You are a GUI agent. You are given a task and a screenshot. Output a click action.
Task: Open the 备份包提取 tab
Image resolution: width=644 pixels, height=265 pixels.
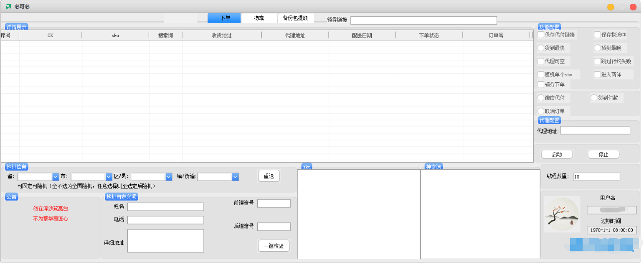coord(295,18)
